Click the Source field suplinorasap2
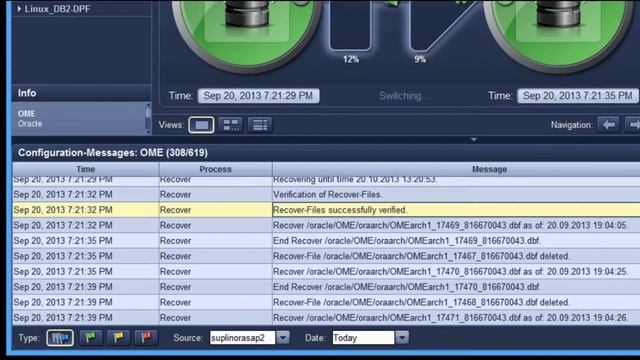Viewport: 640px width, 360px height. [x=242, y=338]
